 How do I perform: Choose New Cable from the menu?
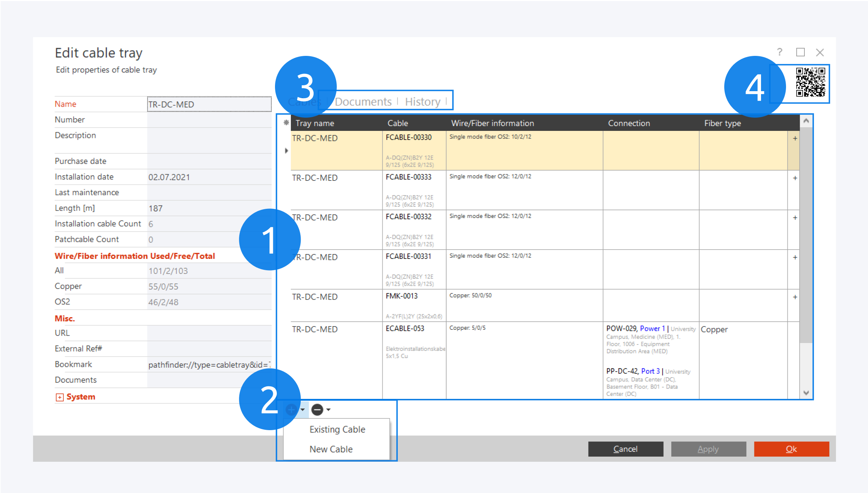331,449
